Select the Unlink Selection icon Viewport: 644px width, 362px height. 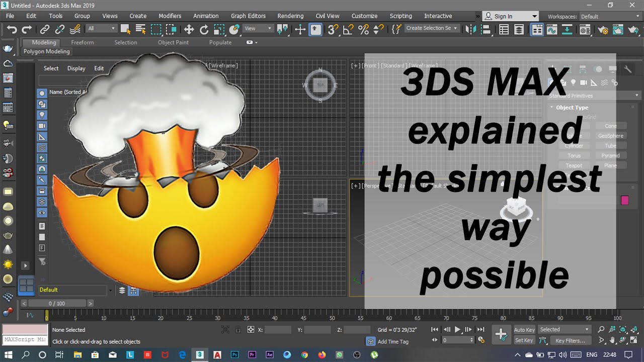(60, 29)
